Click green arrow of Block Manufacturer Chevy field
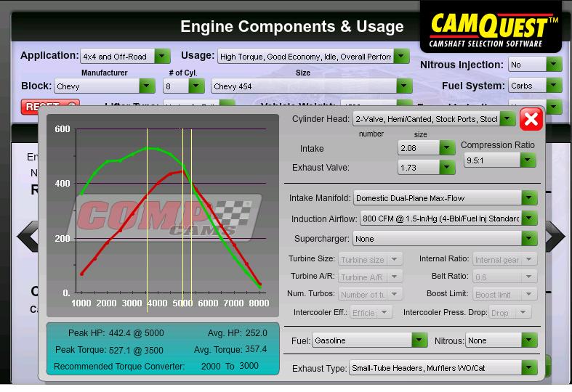 (x=148, y=86)
